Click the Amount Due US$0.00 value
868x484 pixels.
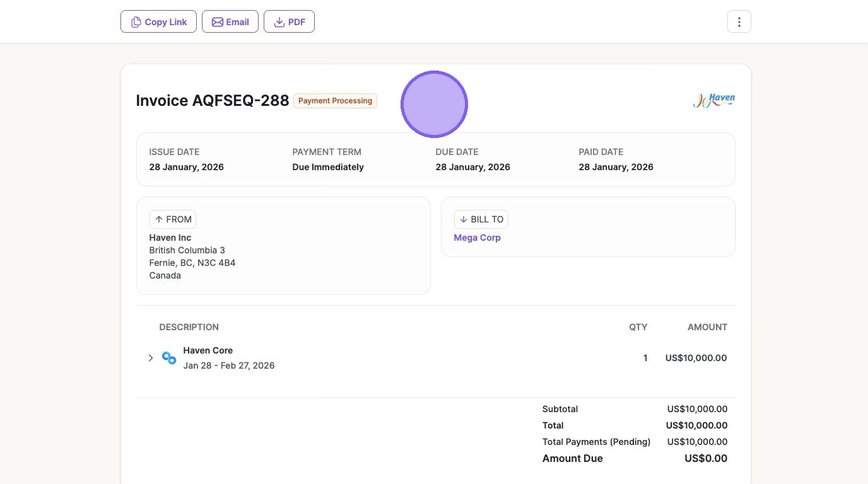[705, 458]
